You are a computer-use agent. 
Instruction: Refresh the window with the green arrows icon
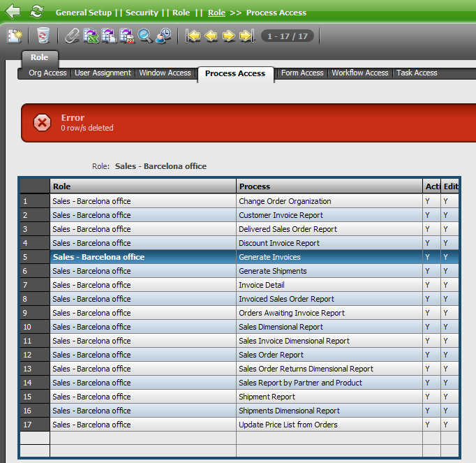point(36,12)
